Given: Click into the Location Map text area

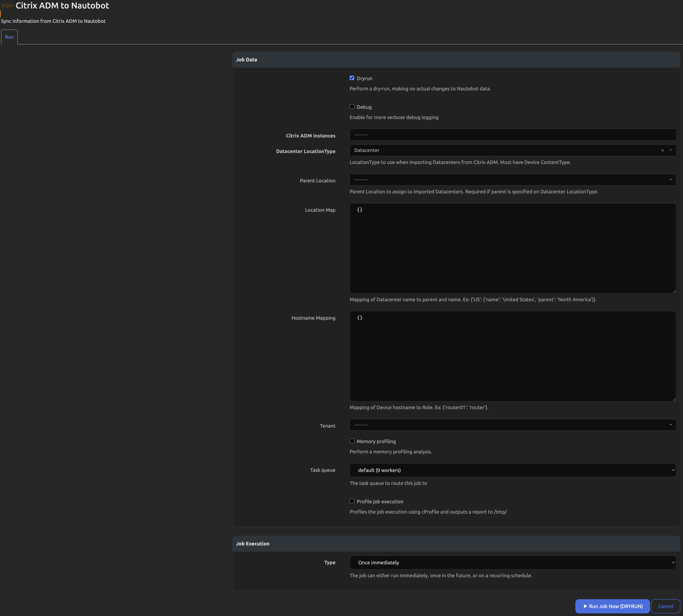Looking at the screenshot, I should pos(512,248).
